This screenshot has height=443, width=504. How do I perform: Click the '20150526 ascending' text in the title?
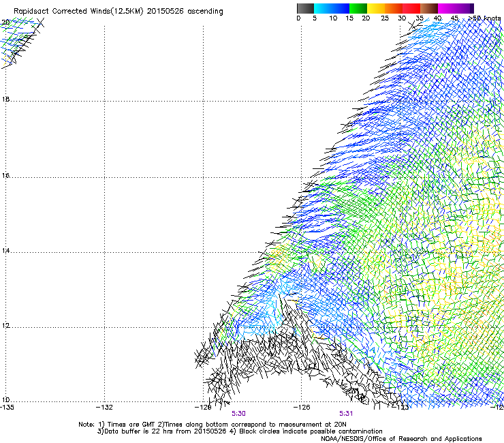185,11
